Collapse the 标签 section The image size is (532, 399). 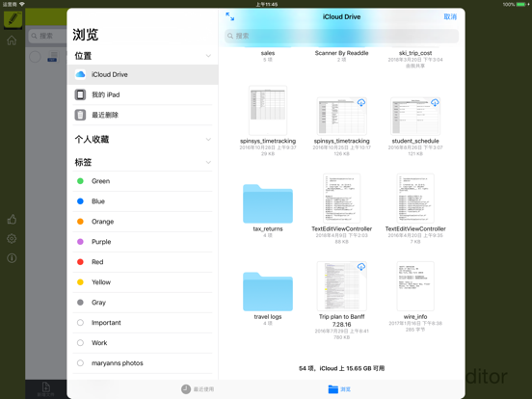[x=208, y=162]
